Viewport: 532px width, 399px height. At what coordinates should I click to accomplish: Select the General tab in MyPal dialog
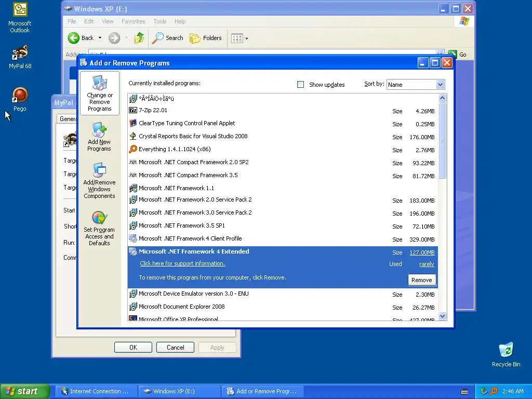point(67,119)
